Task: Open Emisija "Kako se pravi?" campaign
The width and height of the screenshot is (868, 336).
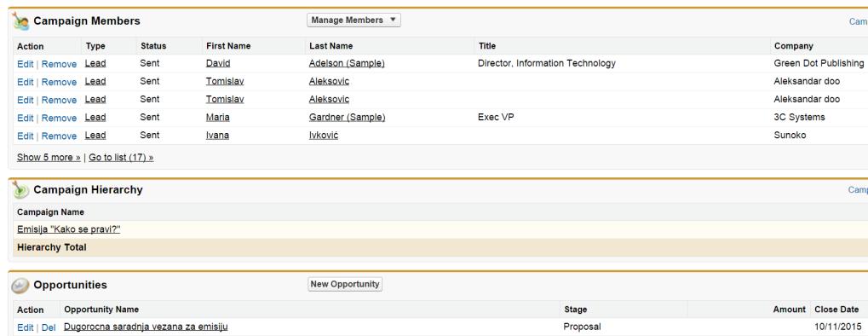Action: 69,229
